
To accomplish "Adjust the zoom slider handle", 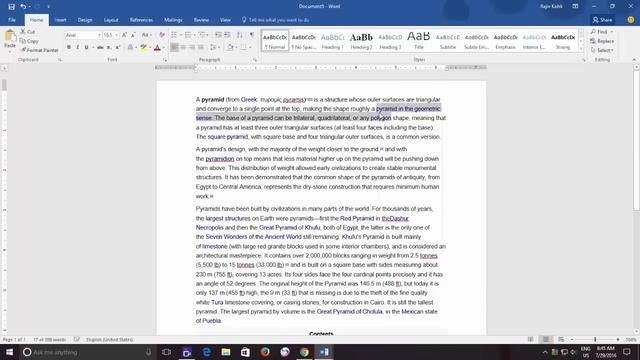I will tap(595, 340).
